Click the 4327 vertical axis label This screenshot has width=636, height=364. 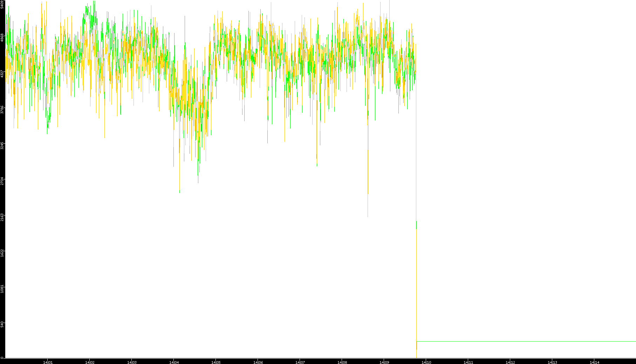coord(2,74)
